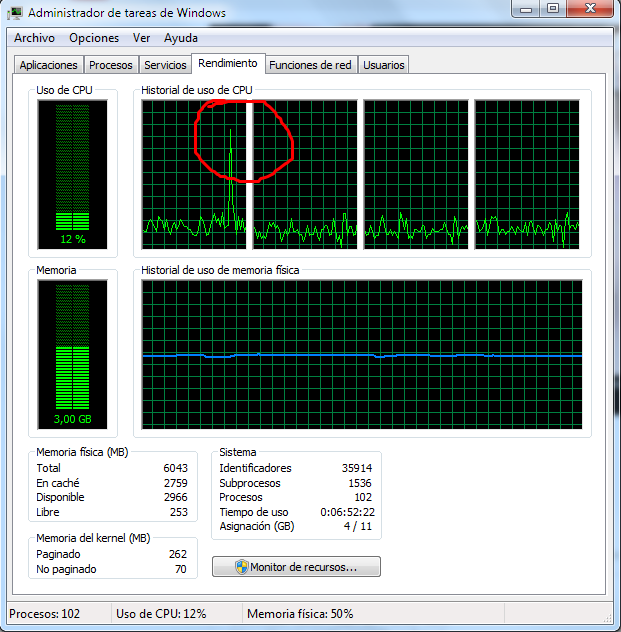Switch to the Aplicaciones tab

pos(48,65)
